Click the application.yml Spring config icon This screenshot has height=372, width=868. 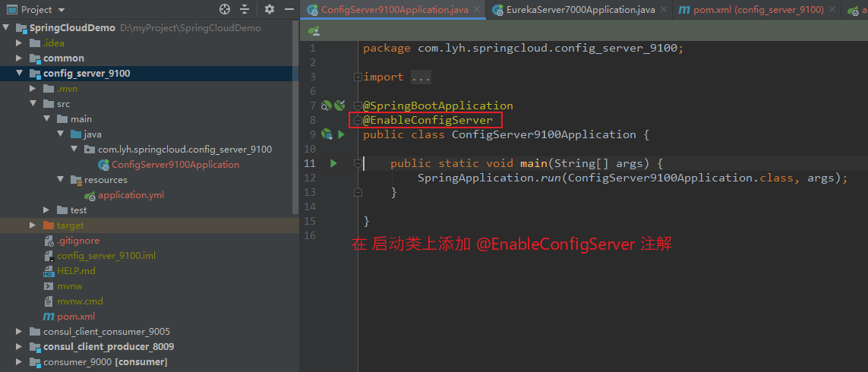[90, 195]
